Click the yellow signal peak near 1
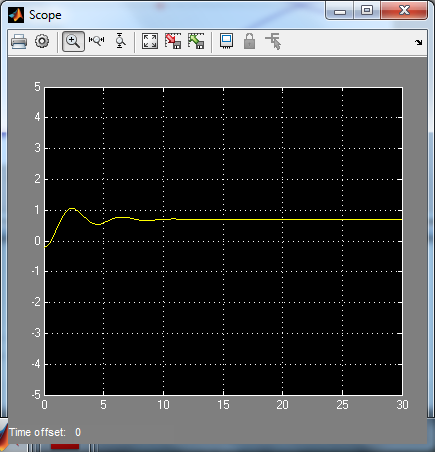435x452 pixels. [x=72, y=208]
